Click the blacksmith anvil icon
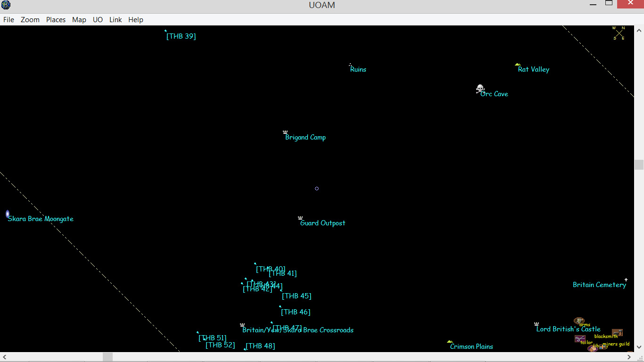Viewport: 644px width, 362px height. pos(617,332)
